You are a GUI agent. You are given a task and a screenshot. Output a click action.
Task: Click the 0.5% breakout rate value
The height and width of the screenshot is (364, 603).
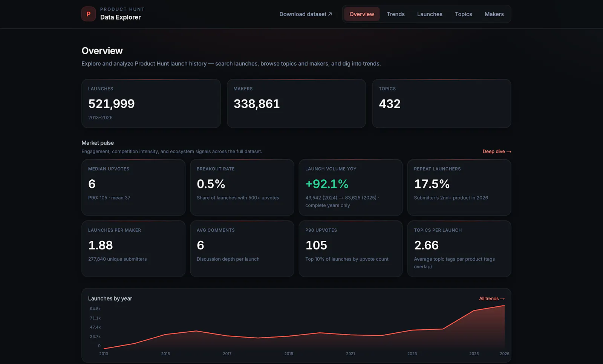point(211,184)
